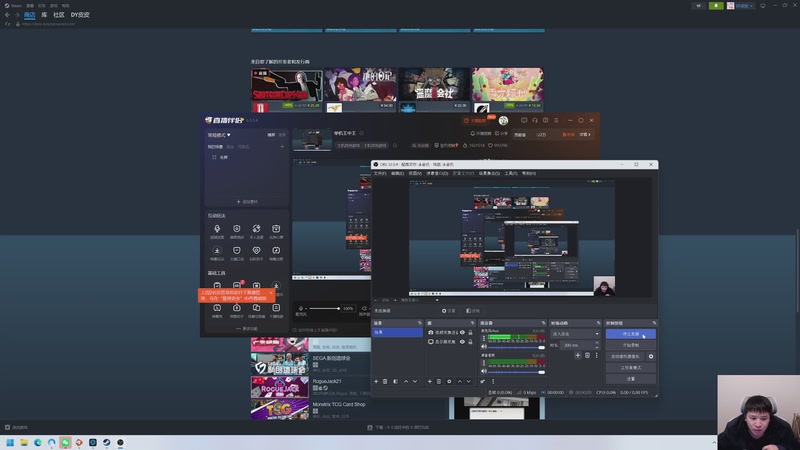Open OBS transitions dock three-dot menu
Image resolution: width=800 pixels, height=450 pixels.
[596, 355]
